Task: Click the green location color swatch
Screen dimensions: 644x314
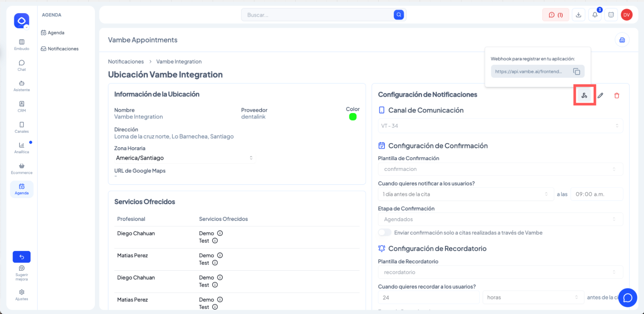Action: point(353,117)
